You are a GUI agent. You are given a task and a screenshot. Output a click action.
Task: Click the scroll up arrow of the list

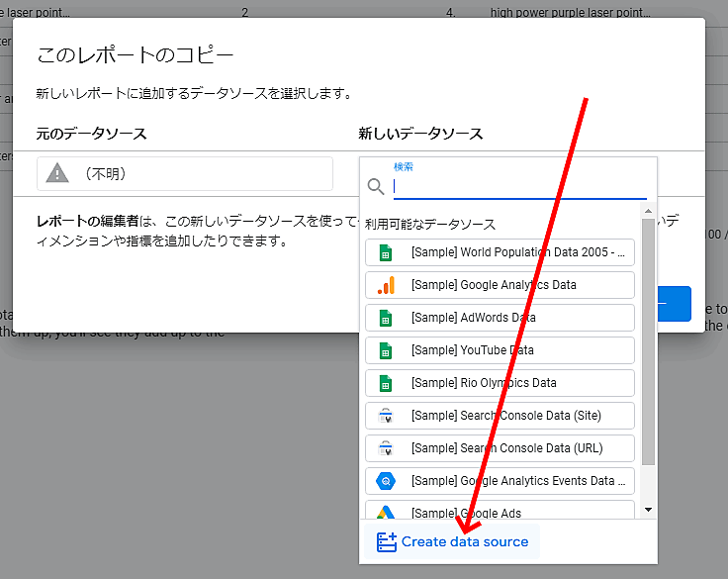[x=648, y=212]
